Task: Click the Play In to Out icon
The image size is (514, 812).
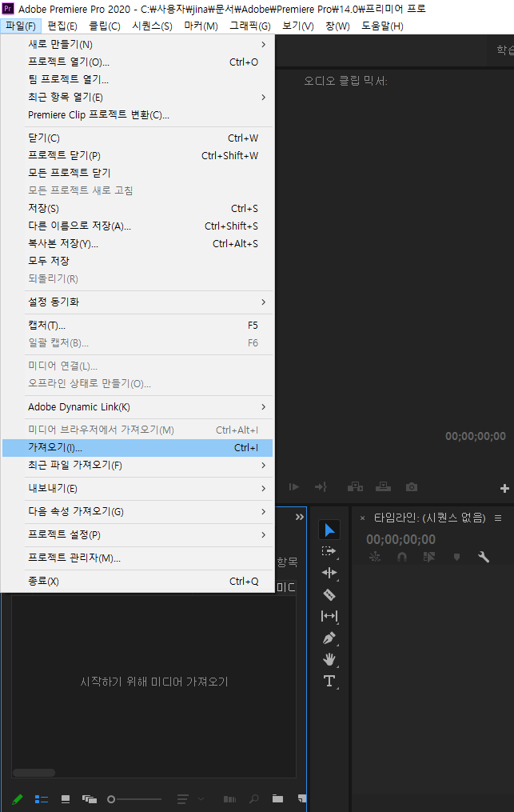Action: 294,486
